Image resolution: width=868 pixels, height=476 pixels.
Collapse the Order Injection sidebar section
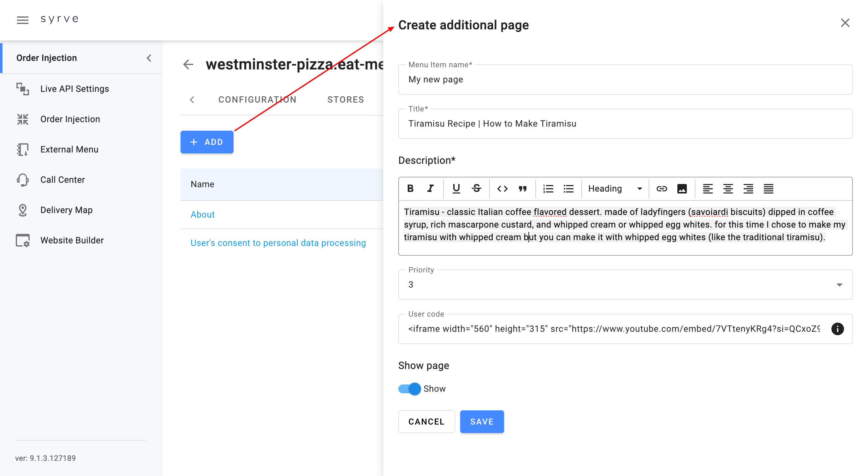click(x=149, y=58)
